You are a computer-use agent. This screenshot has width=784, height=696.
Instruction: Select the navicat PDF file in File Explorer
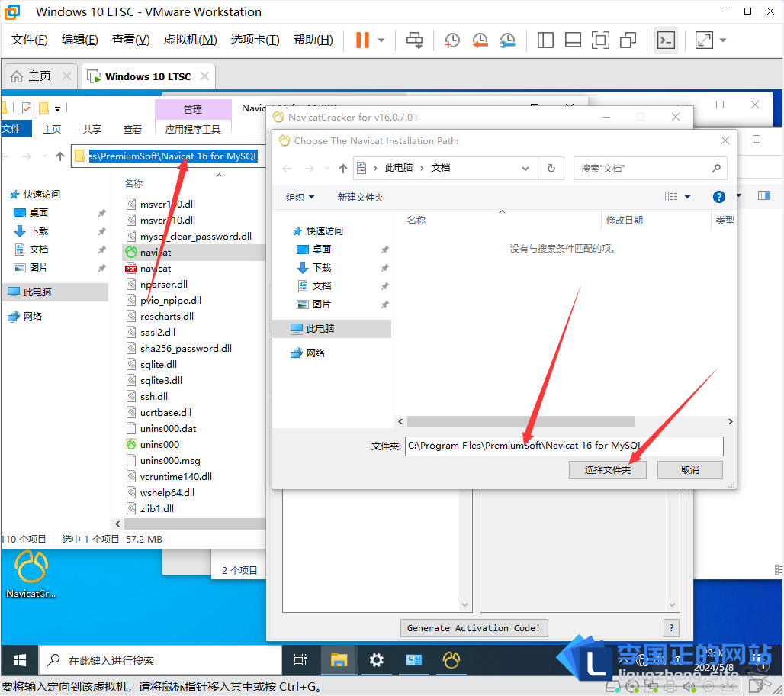(156, 269)
